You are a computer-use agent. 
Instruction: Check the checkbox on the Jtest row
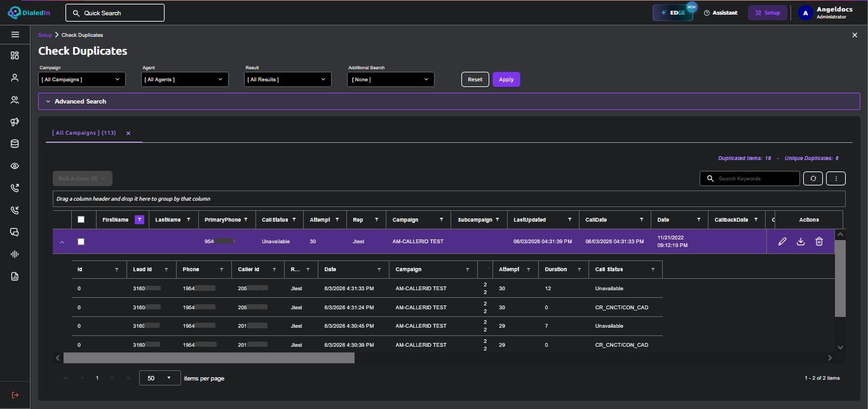pyautogui.click(x=81, y=241)
